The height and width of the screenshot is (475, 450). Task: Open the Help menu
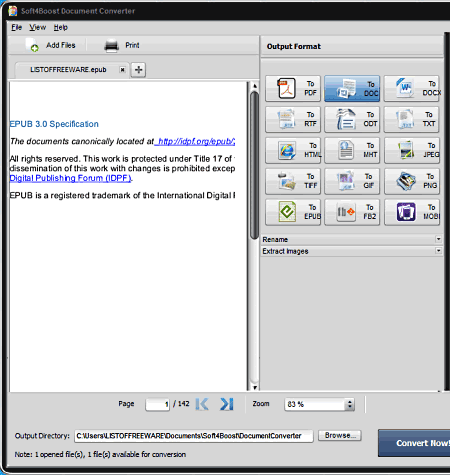tap(61, 27)
